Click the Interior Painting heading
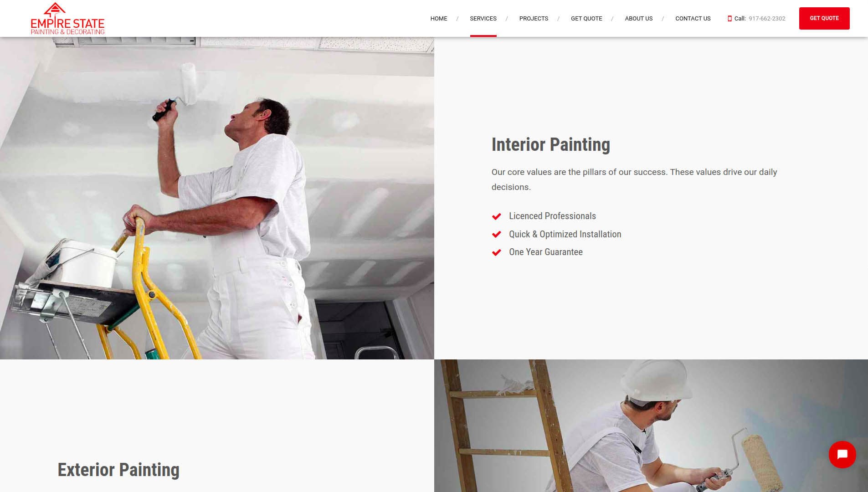 550,144
